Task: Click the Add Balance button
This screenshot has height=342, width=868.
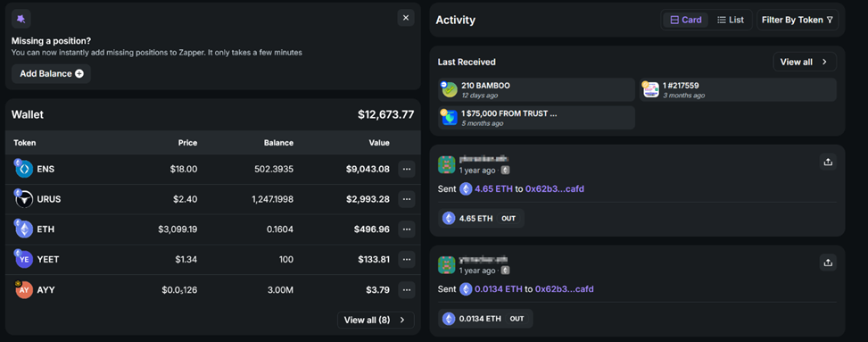Action: tap(51, 74)
